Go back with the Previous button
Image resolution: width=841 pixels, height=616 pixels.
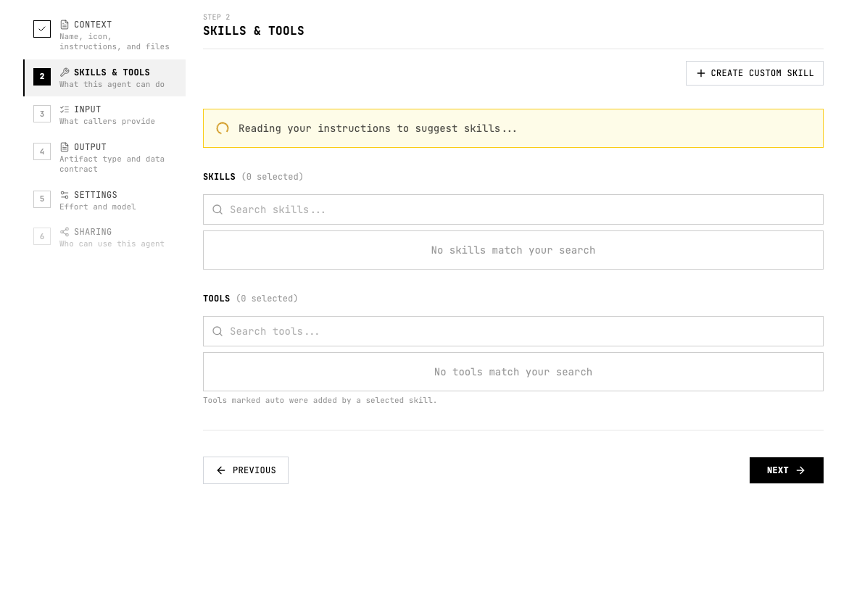coord(246,470)
